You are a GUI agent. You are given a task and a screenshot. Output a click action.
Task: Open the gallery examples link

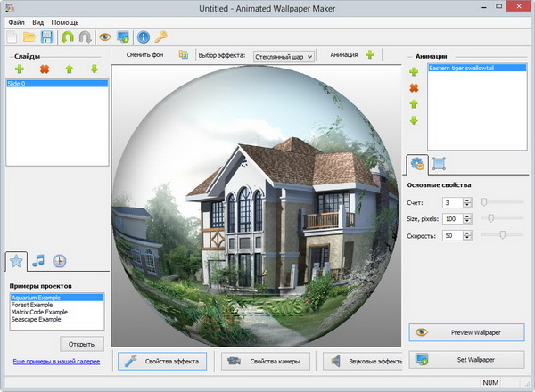[57, 361]
